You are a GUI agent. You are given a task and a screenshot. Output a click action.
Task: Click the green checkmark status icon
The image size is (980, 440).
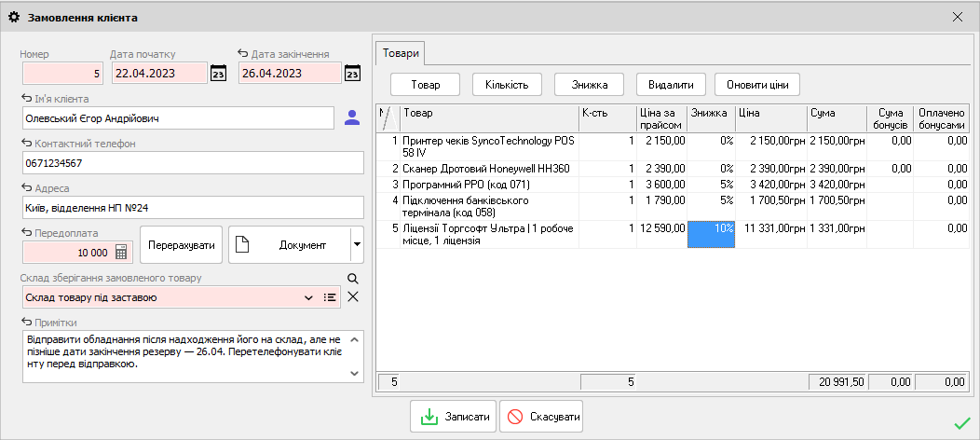click(x=962, y=424)
